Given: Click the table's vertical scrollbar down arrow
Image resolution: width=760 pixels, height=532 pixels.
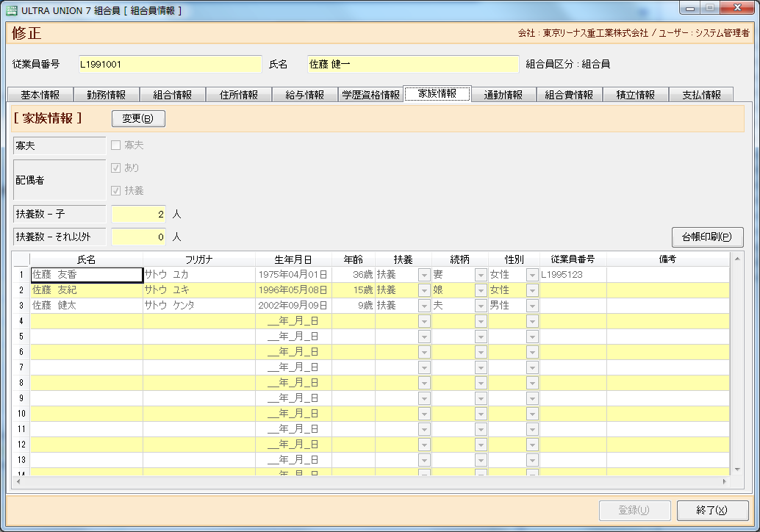Looking at the screenshot, I should [737, 470].
